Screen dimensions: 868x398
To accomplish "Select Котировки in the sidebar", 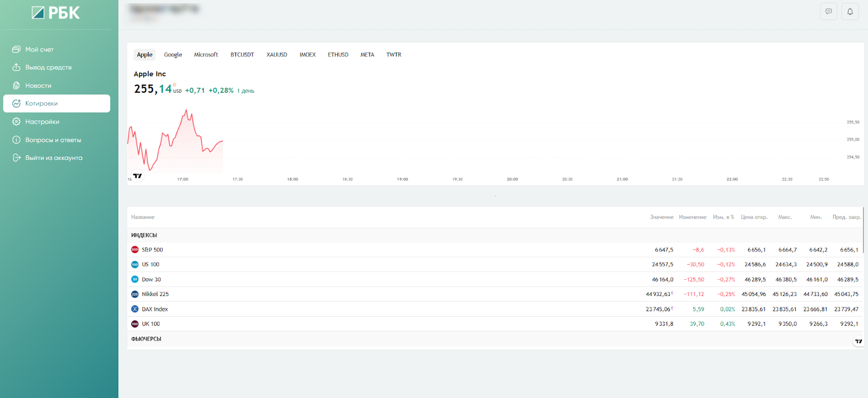I will (x=57, y=104).
